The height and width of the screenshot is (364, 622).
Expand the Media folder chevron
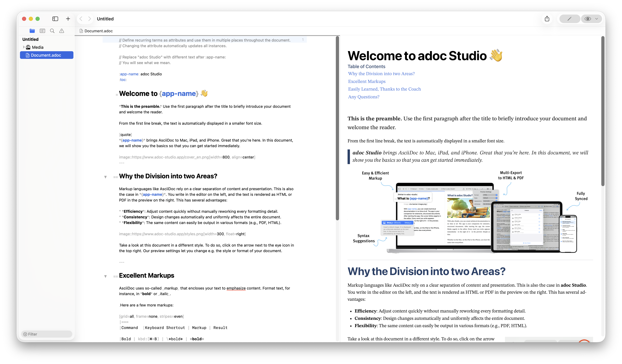(x=24, y=47)
